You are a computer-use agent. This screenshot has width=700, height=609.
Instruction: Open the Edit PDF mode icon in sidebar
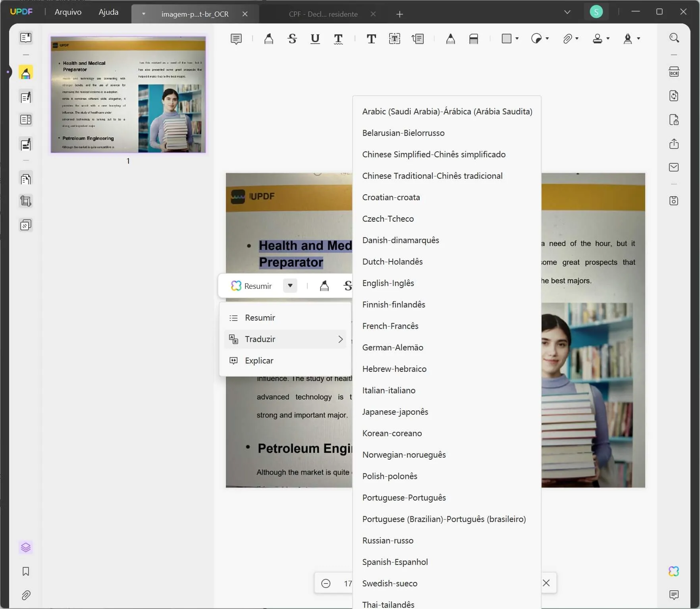coord(26,97)
